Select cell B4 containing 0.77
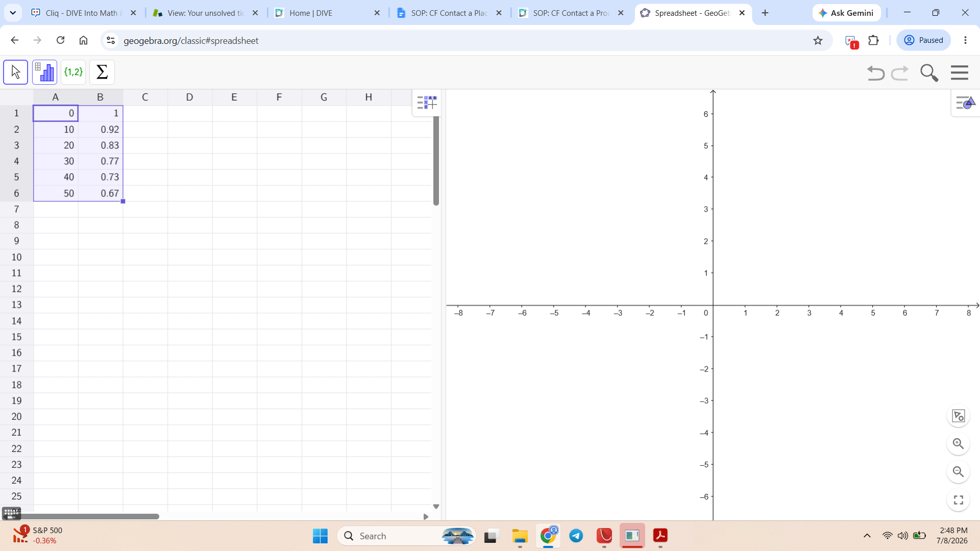Viewport: 980px width, 551px height. pos(101,161)
